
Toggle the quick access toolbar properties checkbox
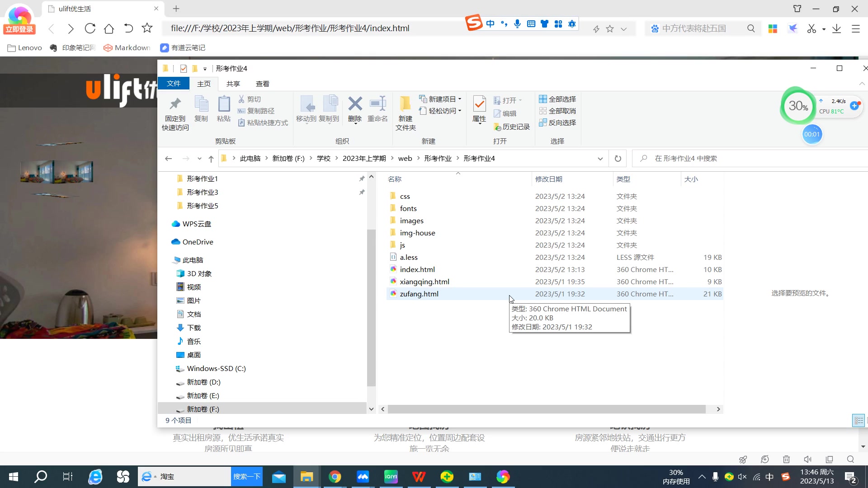click(184, 69)
